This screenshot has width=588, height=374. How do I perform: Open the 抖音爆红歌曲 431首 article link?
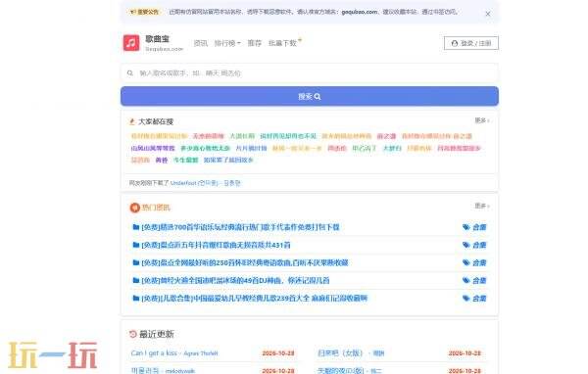[x=216, y=245]
